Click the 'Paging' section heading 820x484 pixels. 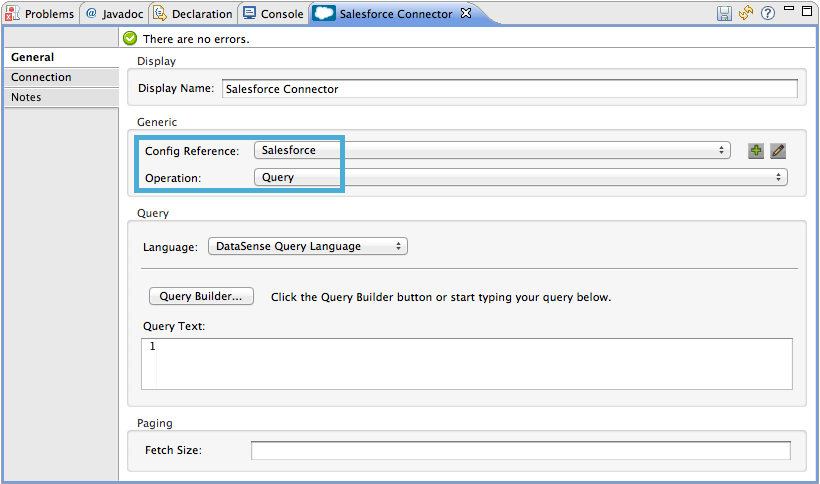click(155, 423)
